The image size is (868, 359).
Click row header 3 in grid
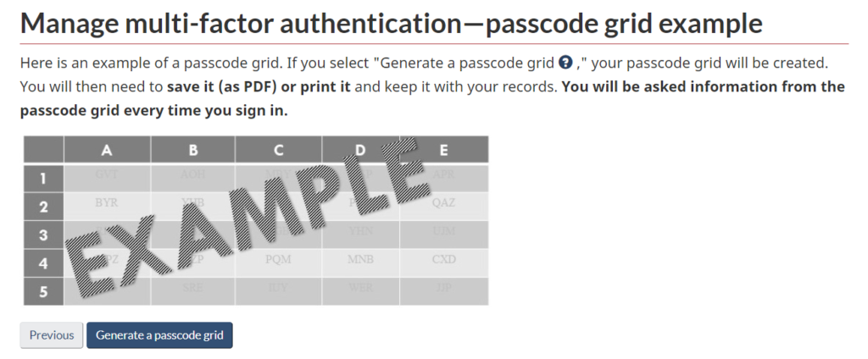pos(43,235)
